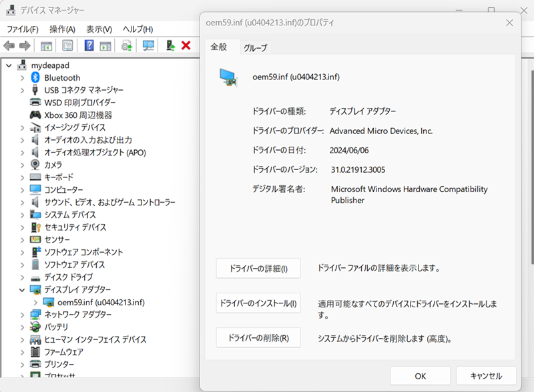Screen dimensions: 534x392
Task: Expand the ネットワーク アダプター node
Action: pyautogui.click(x=23, y=315)
